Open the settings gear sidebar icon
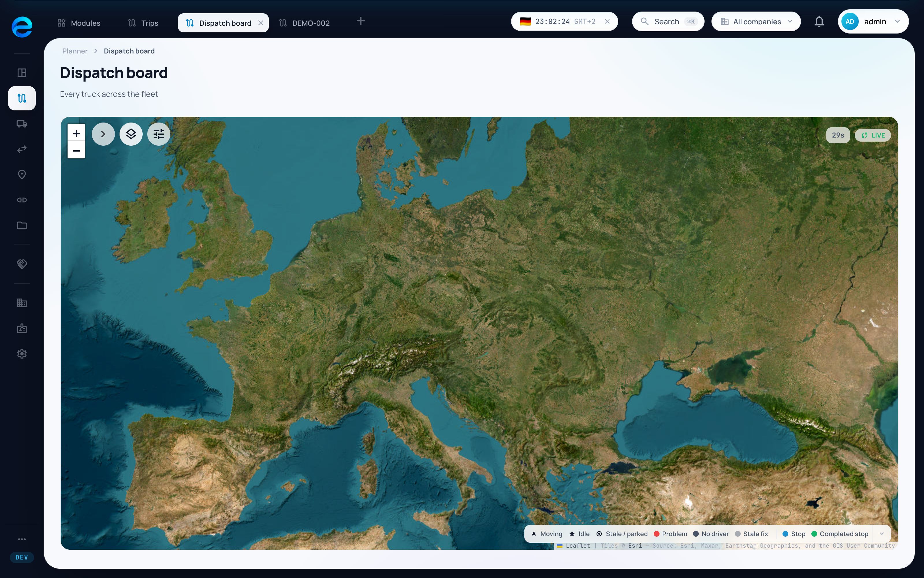Viewport: 924px width, 578px height. pos(22,354)
